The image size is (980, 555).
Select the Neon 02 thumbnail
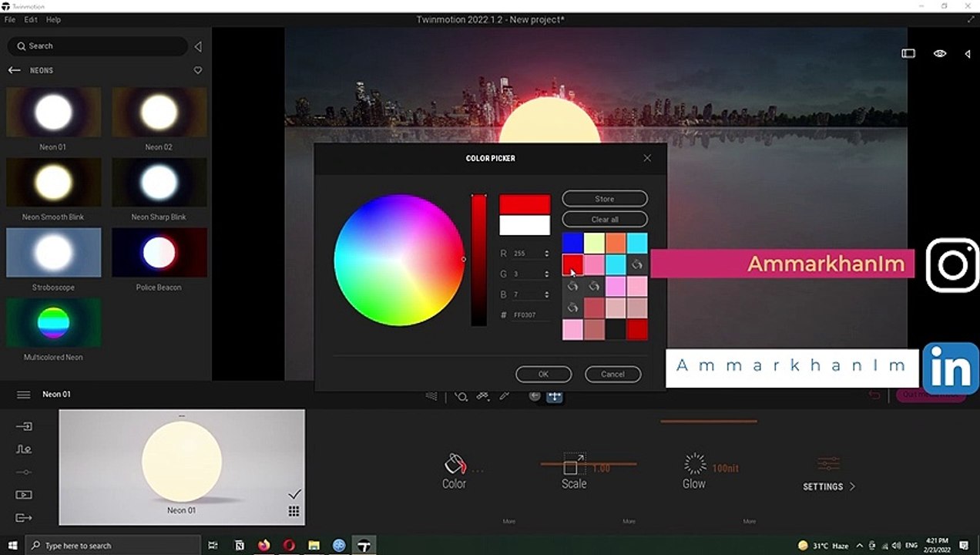(159, 113)
